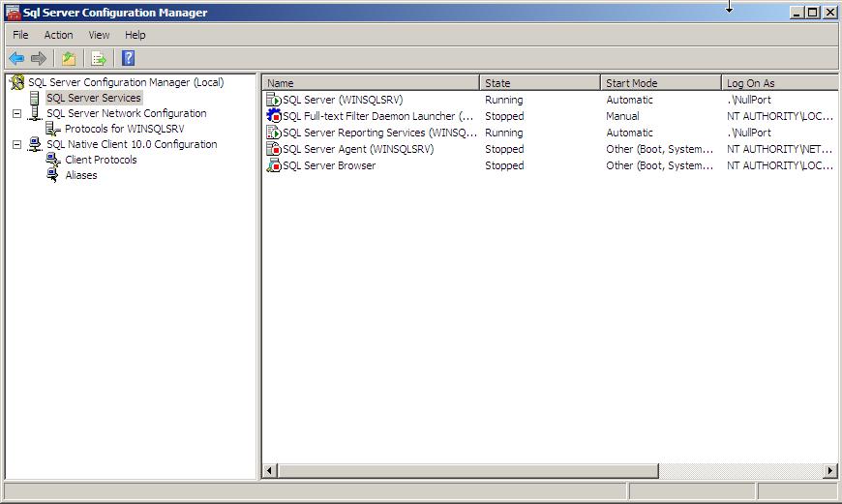Select the SQL Full-text Filter Daemon Launcher name

click(378, 116)
